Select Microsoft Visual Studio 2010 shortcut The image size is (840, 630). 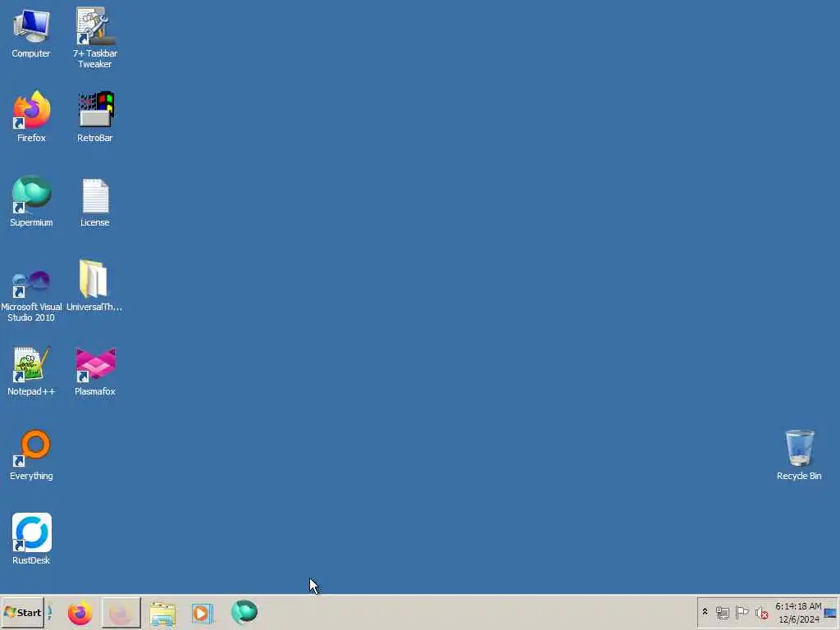tap(31, 295)
